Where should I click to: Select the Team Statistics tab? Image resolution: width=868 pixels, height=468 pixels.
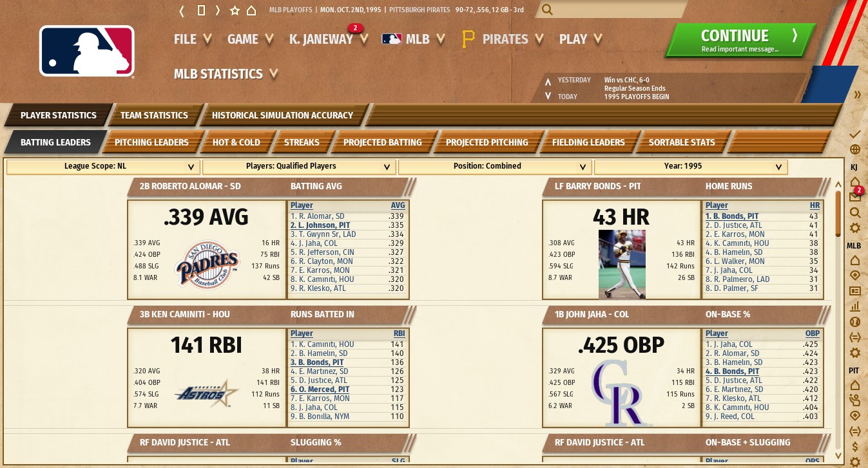[154, 115]
